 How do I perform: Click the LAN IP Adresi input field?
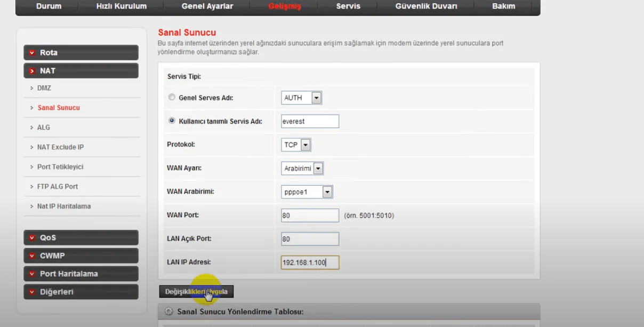pos(310,262)
